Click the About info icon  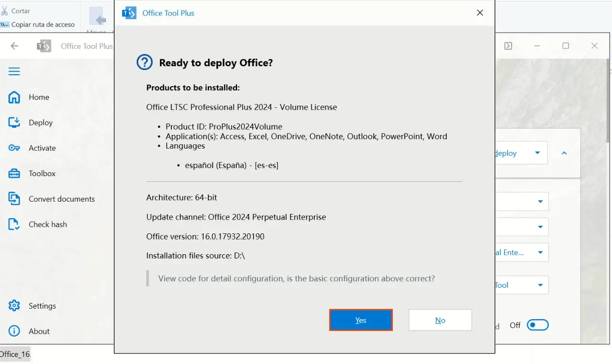pyautogui.click(x=14, y=331)
